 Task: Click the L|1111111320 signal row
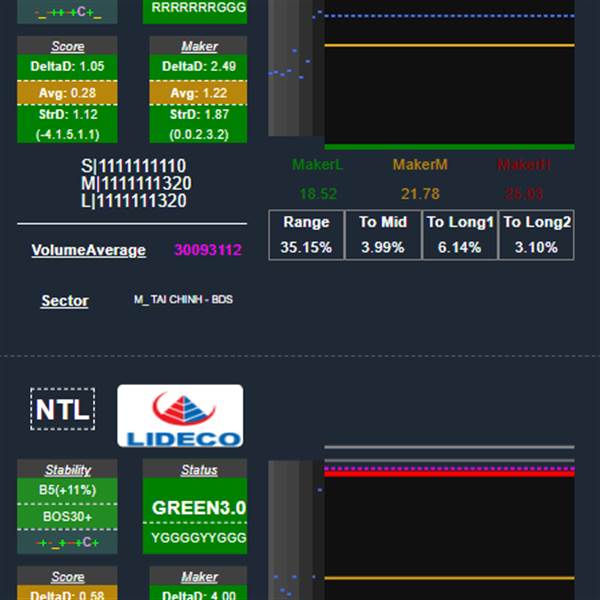point(134,201)
